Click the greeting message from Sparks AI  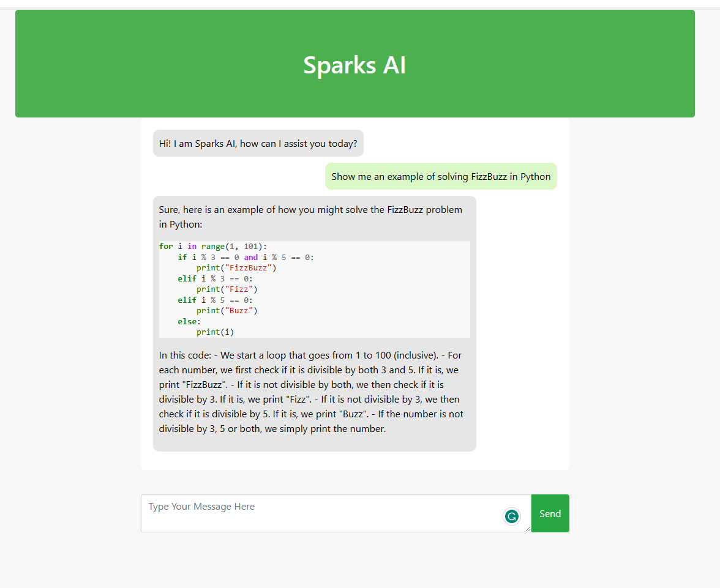258,143
